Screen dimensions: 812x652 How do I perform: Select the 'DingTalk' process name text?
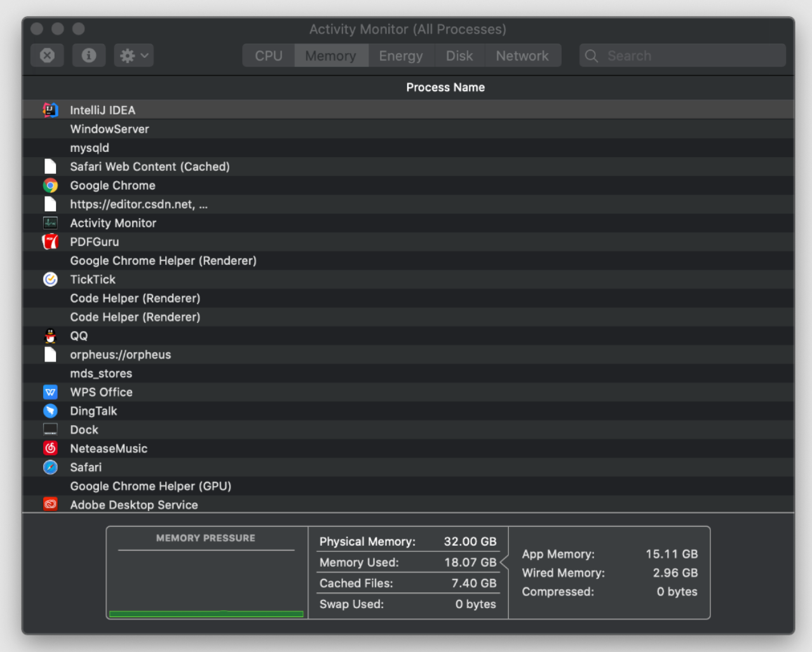click(93, 411)
